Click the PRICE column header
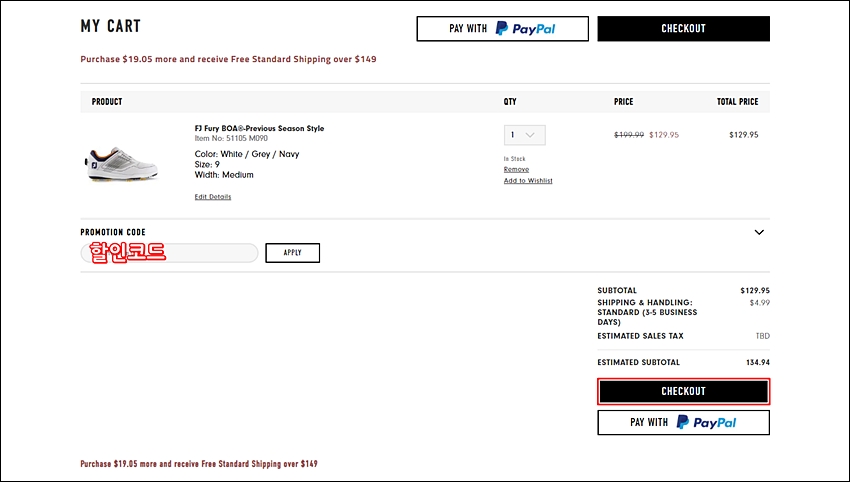850x482 pixels. [x=623, y=102]
